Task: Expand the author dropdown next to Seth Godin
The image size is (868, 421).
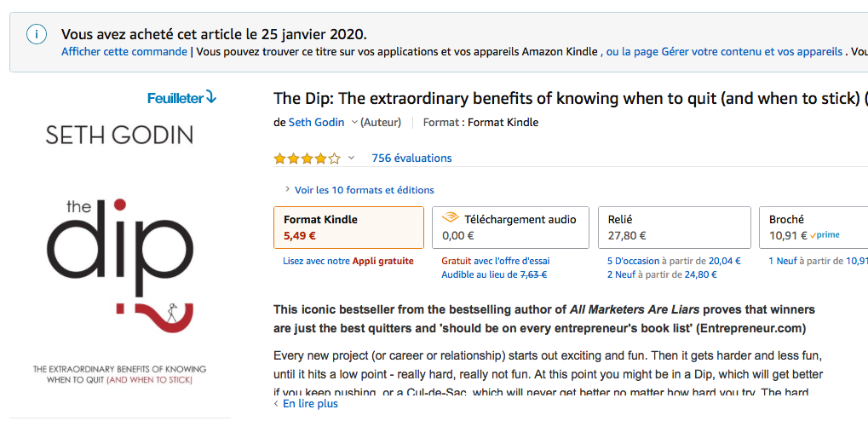Action: point(354,123)
